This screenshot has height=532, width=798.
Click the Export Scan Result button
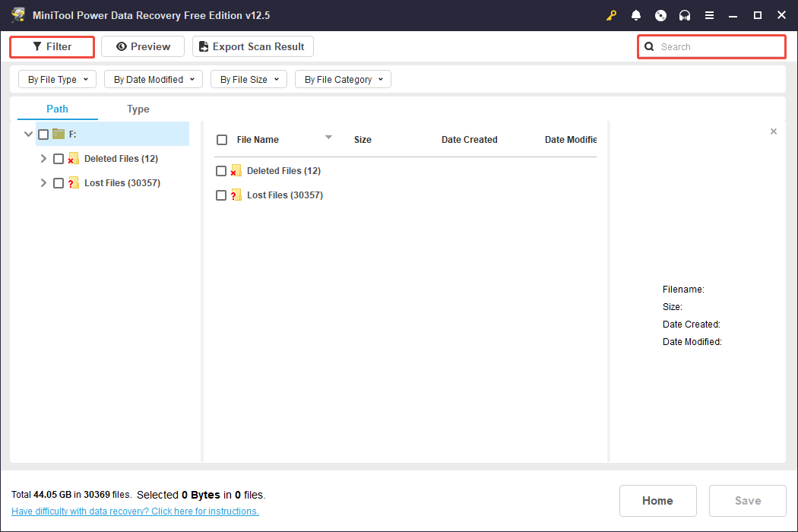coord(252,46)
